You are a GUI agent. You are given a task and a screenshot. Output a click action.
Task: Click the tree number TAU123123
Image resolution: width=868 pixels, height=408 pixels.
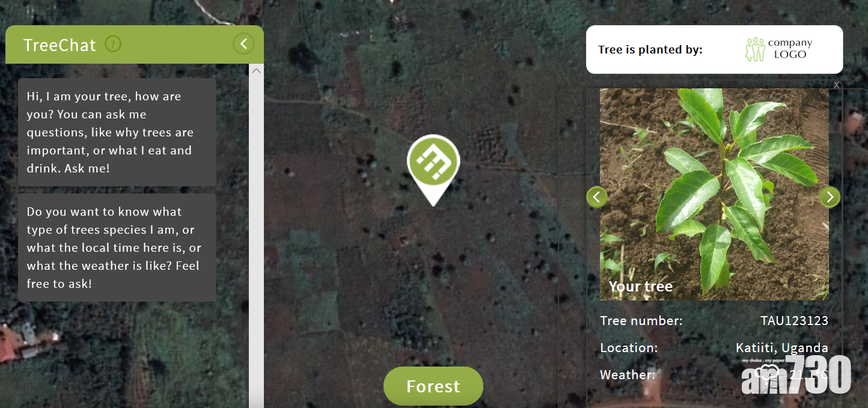[x=794, y=321]
